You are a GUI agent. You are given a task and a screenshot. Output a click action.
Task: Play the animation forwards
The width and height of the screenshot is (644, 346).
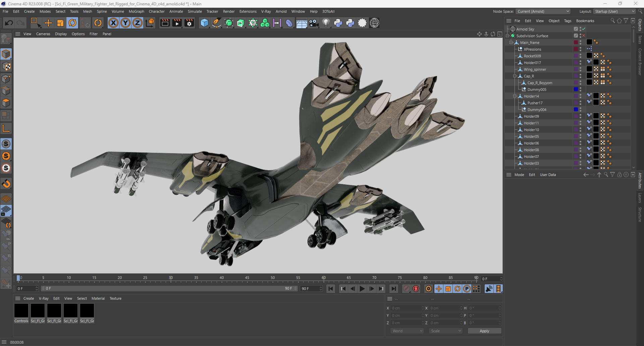pyautogui.click(x=362, y=289)
